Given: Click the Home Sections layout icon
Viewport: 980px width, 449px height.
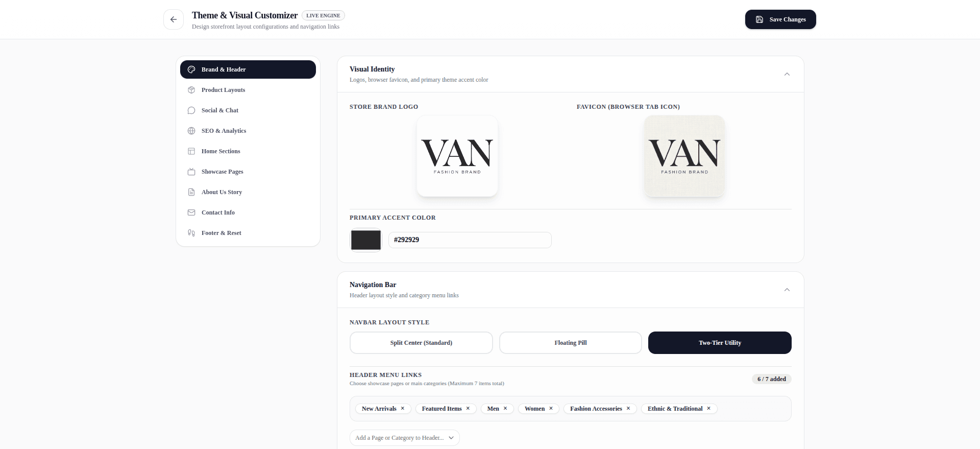Looking at the screenshot, I should click(191, 151).
